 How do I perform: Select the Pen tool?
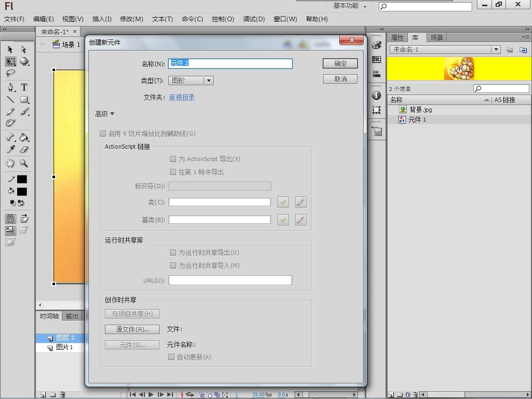10,87
